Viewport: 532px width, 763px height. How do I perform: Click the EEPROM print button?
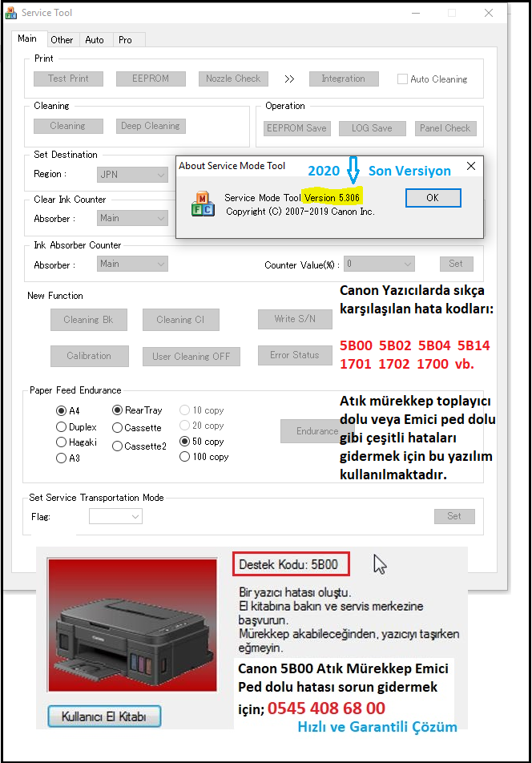pyautogui.click(x=151, y=79)
